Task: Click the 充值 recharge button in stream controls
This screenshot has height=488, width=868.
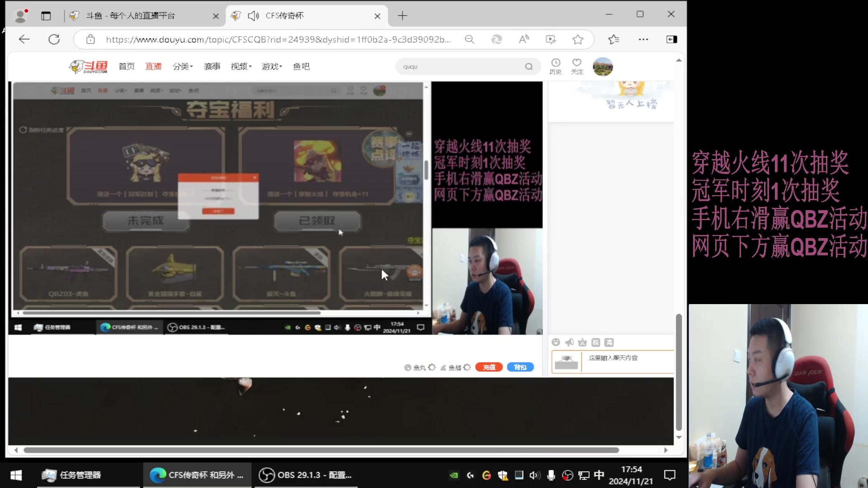Action: click(488, 366)
